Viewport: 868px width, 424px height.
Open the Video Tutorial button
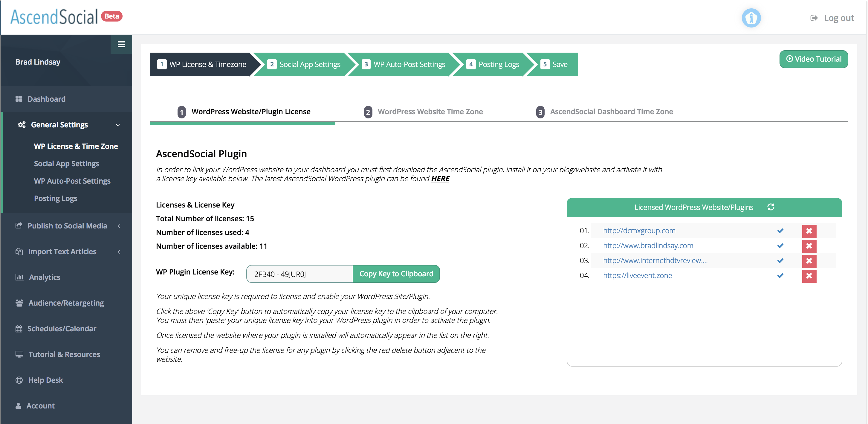tap(813, 59)
